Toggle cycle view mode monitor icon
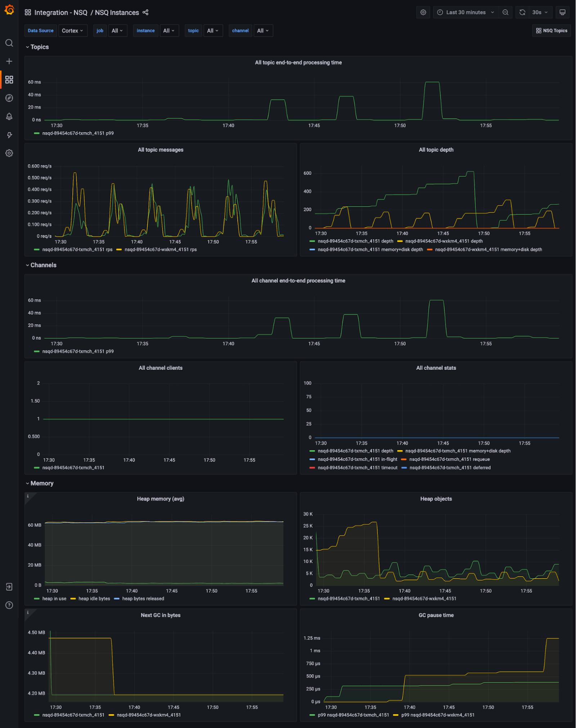This screenshot has width=576, height=728. pyautogui.click(x=562, y=13)
